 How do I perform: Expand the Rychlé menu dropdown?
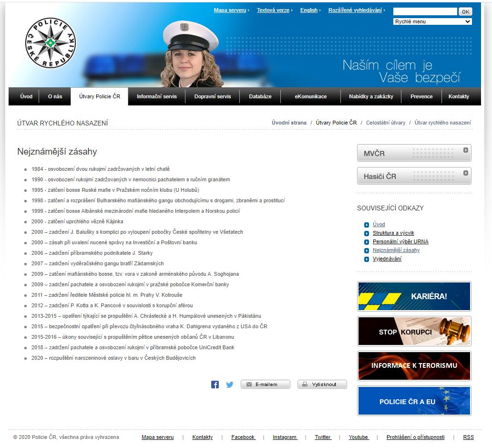[432, 21]
